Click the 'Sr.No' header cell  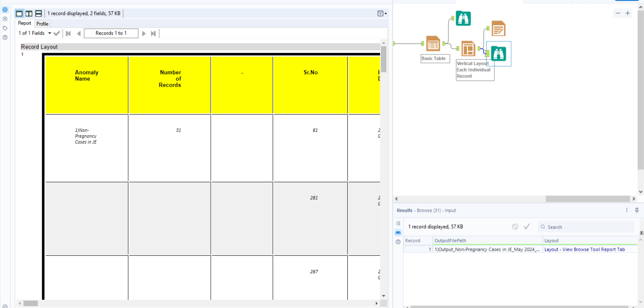(310, 85)
